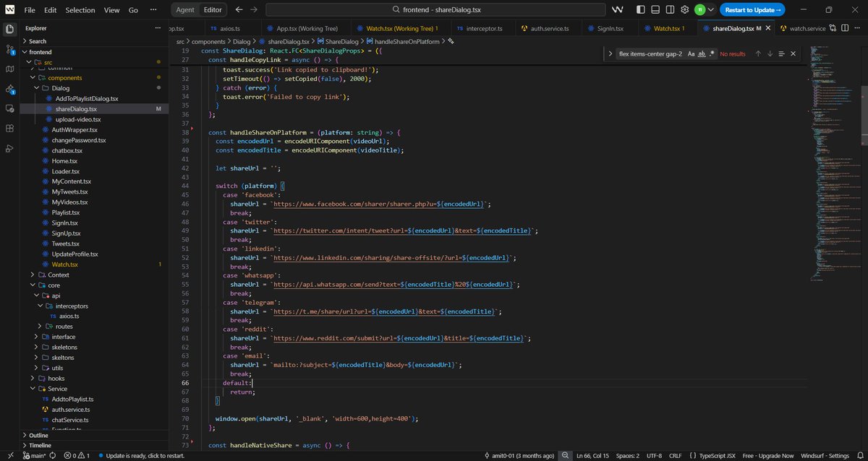Toggle the secondary side bar layout icon

point(671,10)
